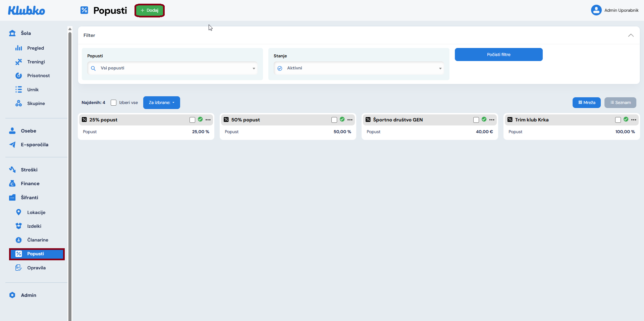Expand the Stanje Aktivni dropdown
This screenshot has height=321, width=644.
click(x=359, y=68)
